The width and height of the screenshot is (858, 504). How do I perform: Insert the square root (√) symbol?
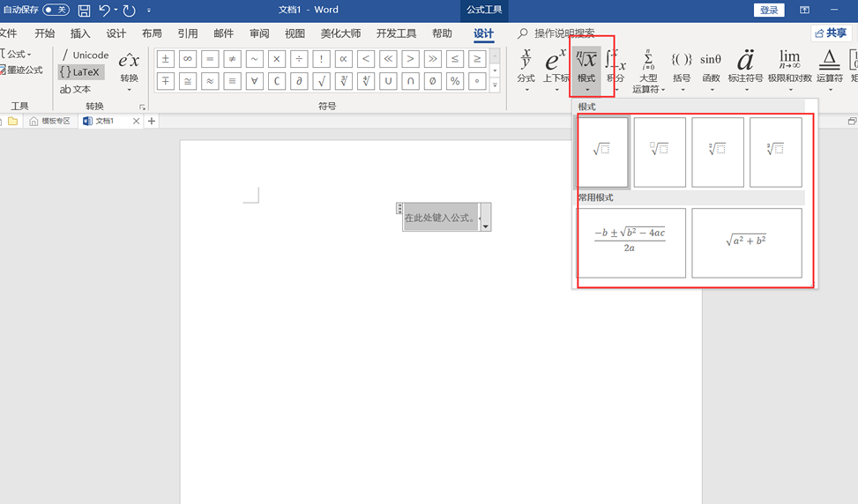pyautogui.click(x=321, y=81)
